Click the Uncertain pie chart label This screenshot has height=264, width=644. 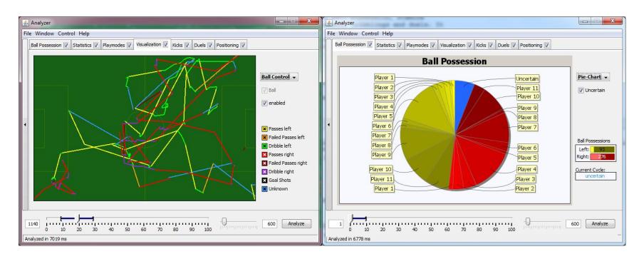[527, 78]
